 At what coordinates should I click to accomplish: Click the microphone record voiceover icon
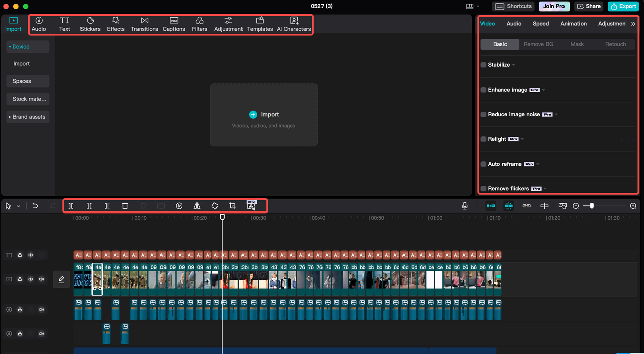click(x=465, y=206)
